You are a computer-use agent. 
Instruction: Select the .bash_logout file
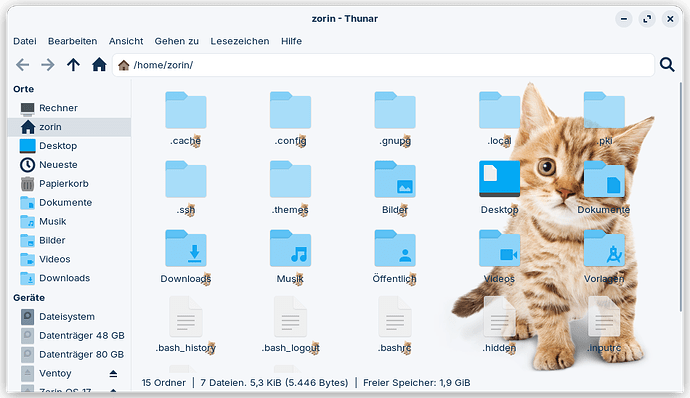290,317
